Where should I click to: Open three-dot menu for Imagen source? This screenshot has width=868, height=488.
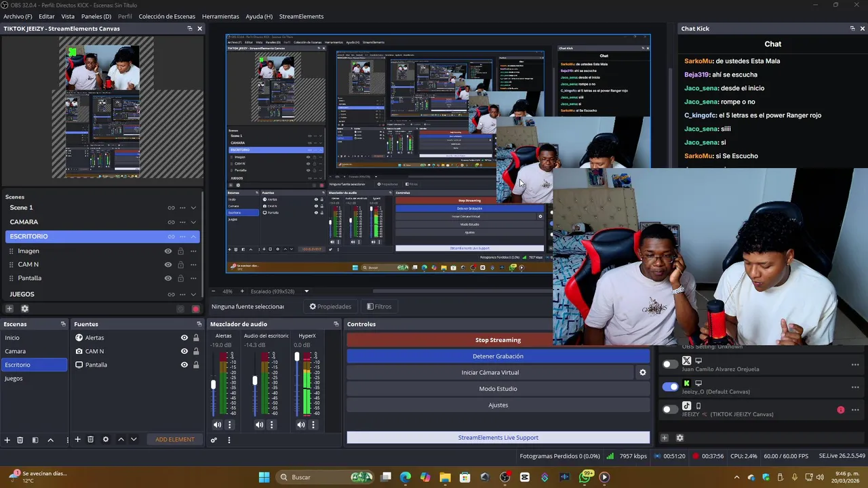(x=193, y=251)
